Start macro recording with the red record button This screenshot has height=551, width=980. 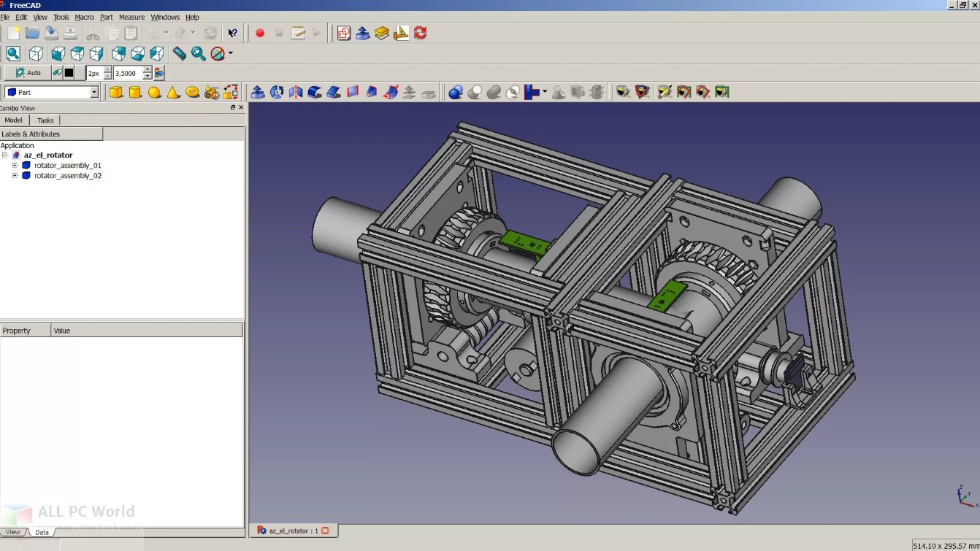point(259,33)
